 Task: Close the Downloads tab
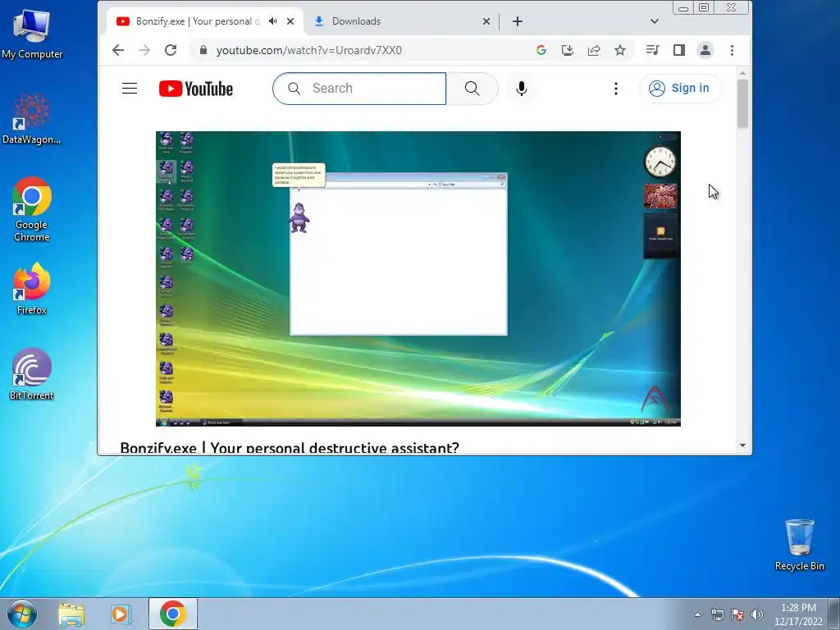point(486,21)
